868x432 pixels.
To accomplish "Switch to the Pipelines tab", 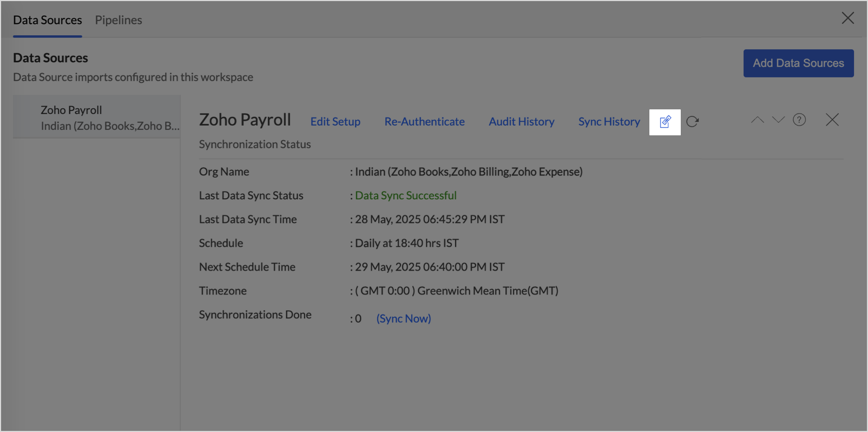I will point(119,20).
